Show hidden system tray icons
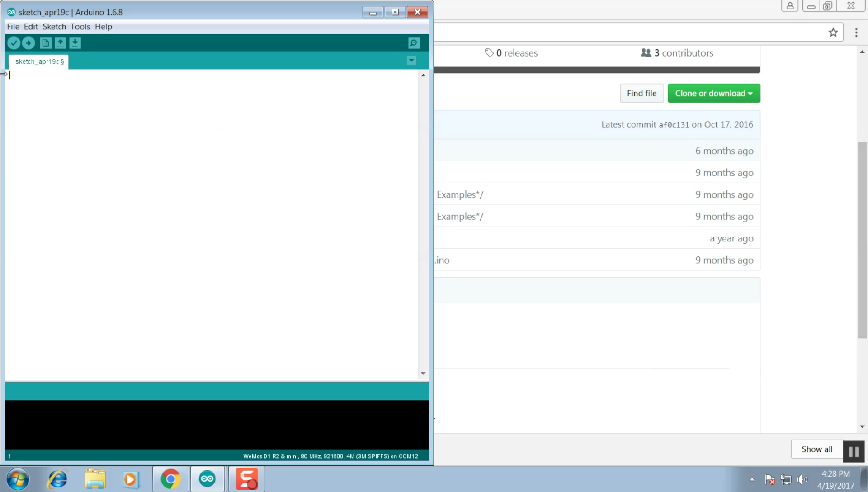868x492 pixels. point(752,479)
